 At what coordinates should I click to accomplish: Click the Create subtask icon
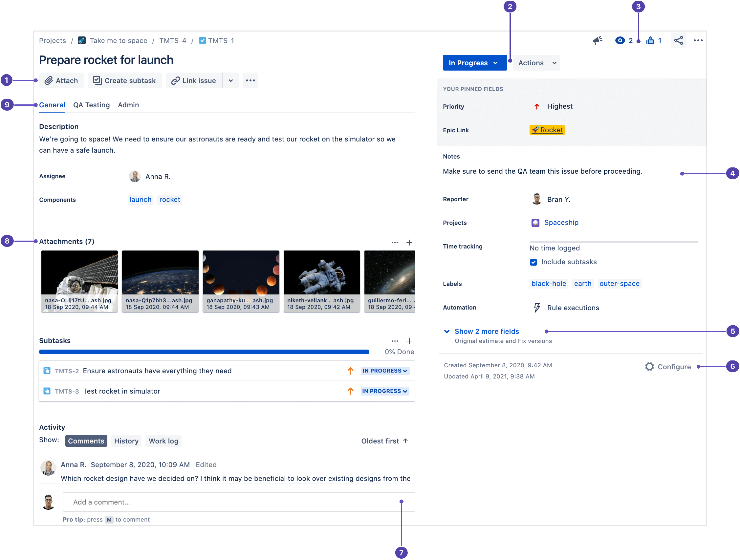96,81
